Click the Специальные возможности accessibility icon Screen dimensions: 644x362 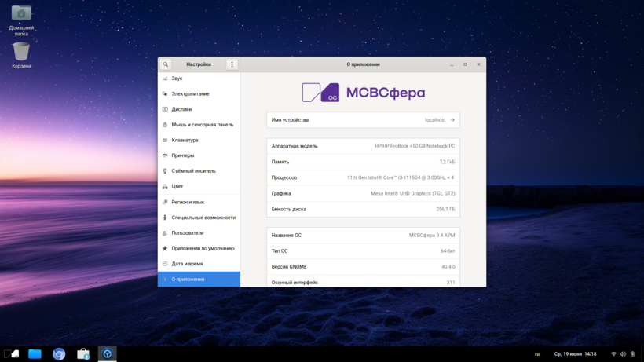[x=165, y=218]
